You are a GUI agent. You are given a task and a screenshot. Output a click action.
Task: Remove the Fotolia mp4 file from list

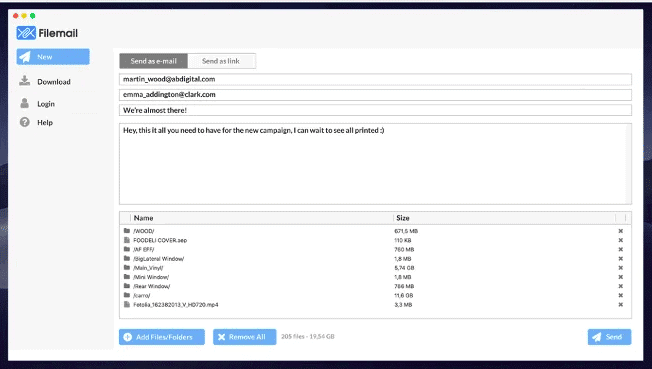coord(620,305)
